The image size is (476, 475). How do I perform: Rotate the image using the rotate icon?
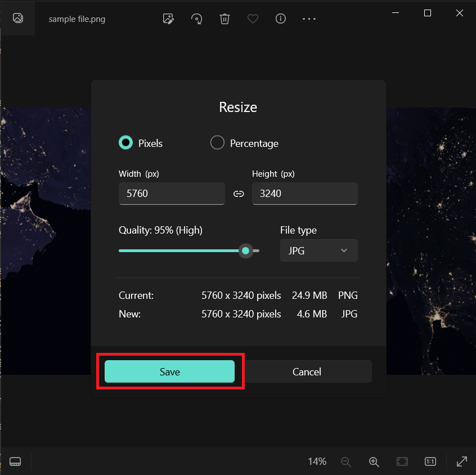pos(196,19)
